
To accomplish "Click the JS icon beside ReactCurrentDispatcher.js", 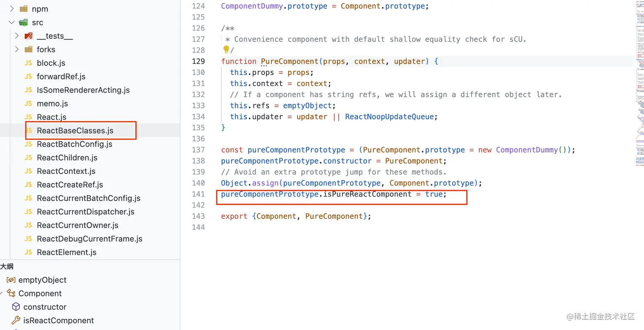I will pyautogui.click(x=29, y=211).
